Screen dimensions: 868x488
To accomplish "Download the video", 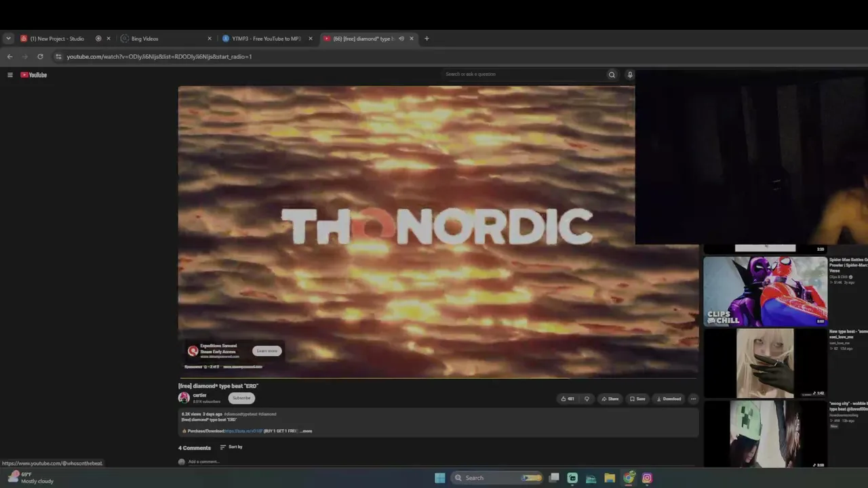I will coord(669,399).
